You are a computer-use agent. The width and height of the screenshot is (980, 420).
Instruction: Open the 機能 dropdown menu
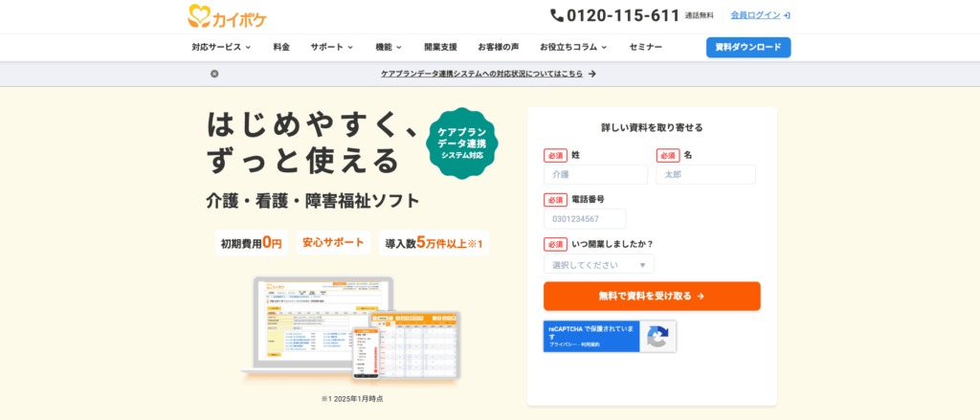(x=389, y=47)
